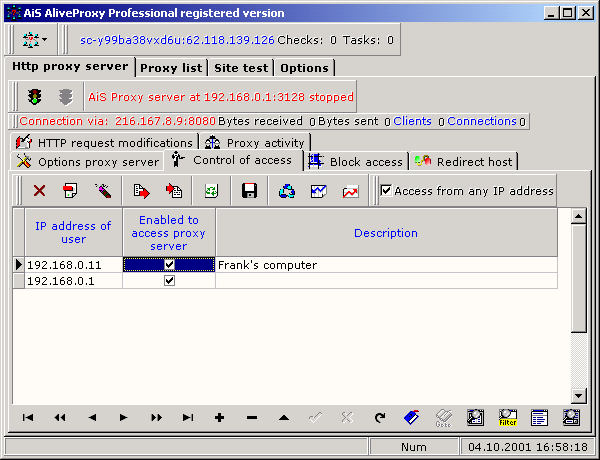The width and height of the screenshot is (600, 460).
Task: Select the 192.168.0.1 cell
Action: click(x=73, y=281)
